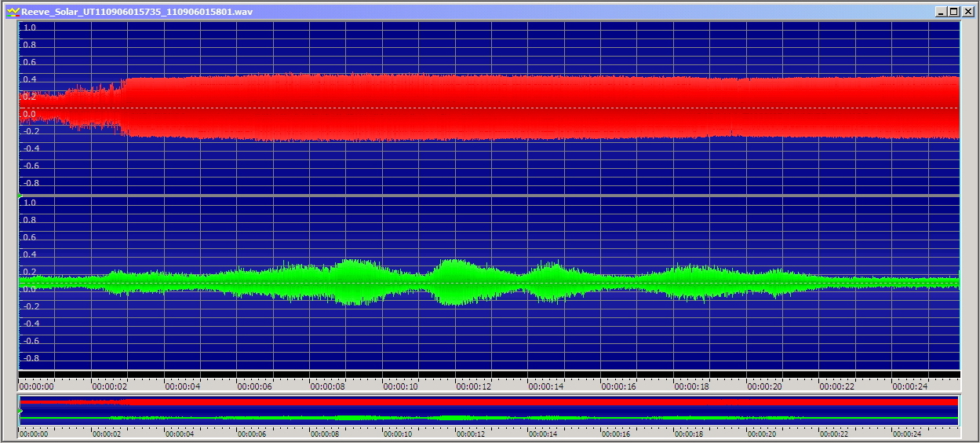Click 00:00:06 on the main time ruler

[x=255, y=386]
